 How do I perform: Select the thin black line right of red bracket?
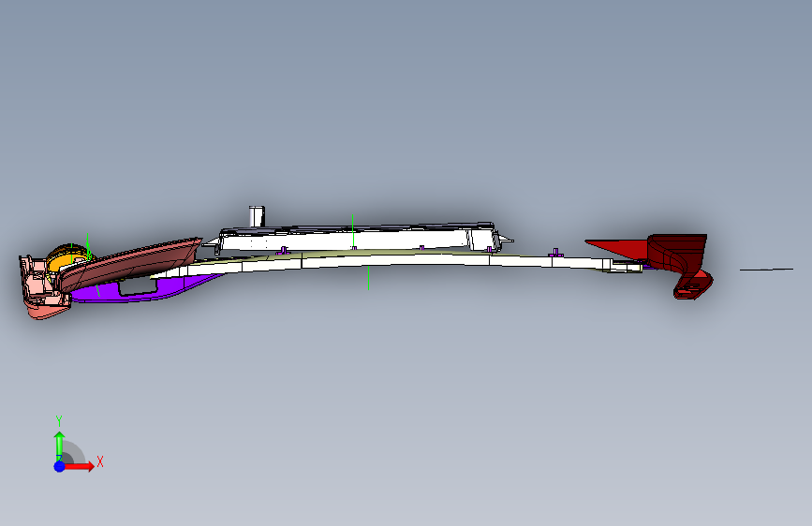click(x=766, y=270)
